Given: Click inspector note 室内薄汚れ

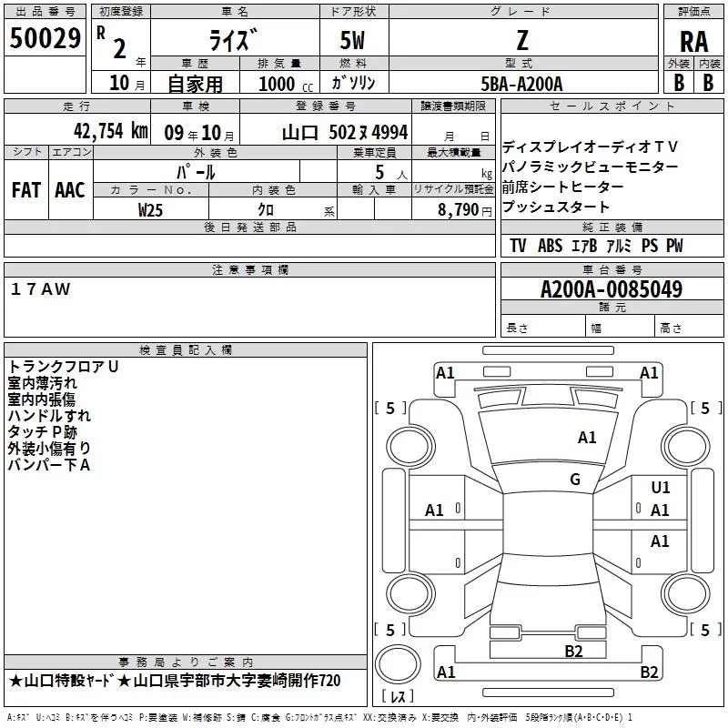Looking at the screenshot, I should (x=42, y=383).
